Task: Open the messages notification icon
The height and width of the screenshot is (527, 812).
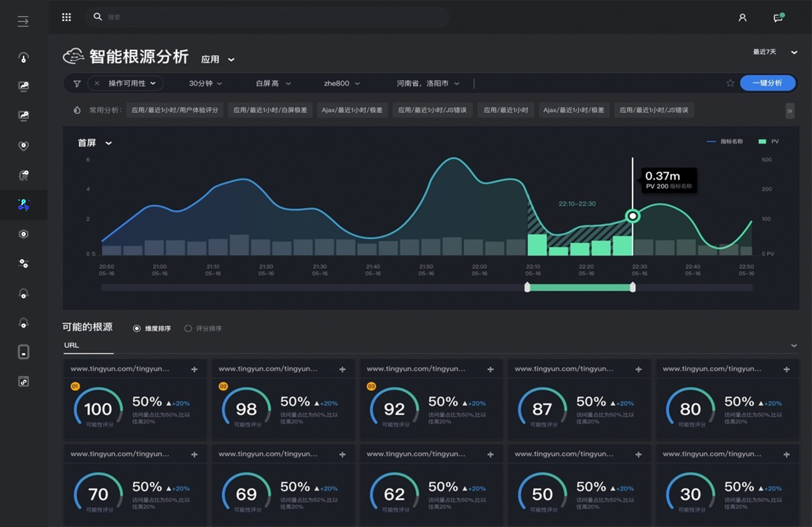Action: tap(778, 18)
